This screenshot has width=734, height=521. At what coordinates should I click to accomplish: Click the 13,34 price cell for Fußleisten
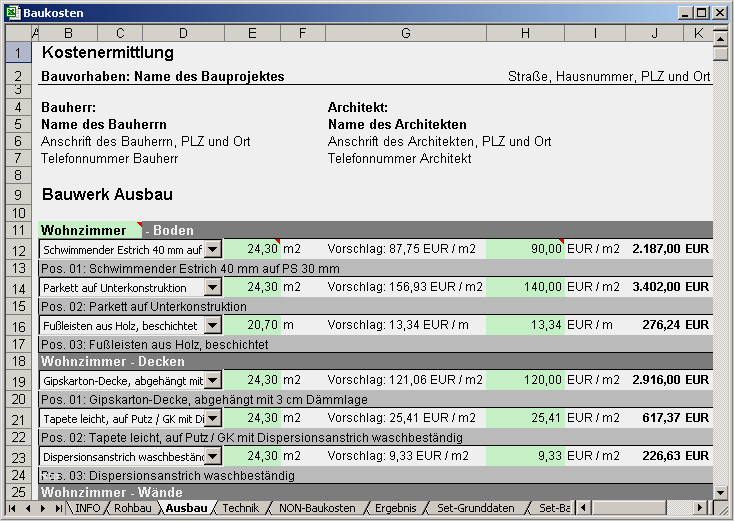click(525, 325)
